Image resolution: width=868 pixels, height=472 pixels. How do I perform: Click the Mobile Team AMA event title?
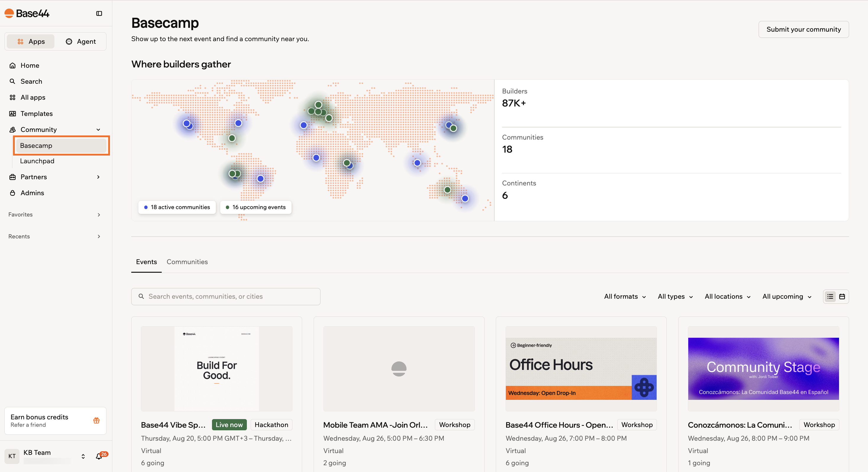click(x=375, y=425)
